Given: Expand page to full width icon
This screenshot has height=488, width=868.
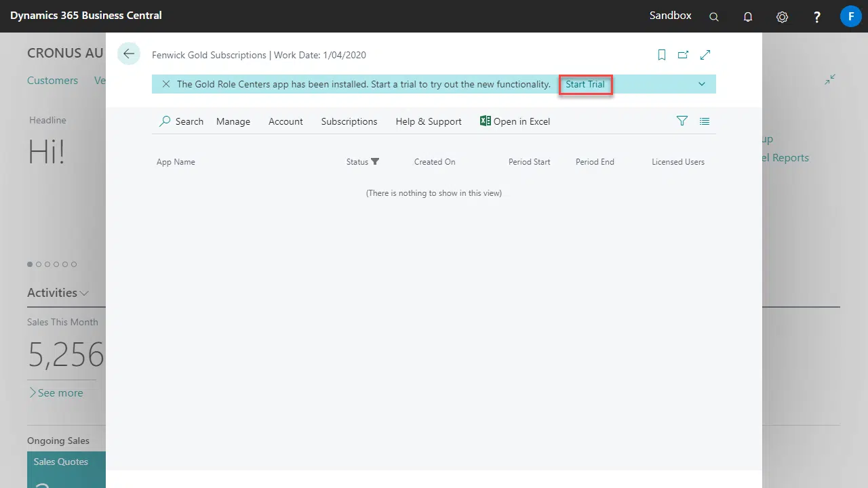Looking at the screenshot, I should click(x=705, y=55).
